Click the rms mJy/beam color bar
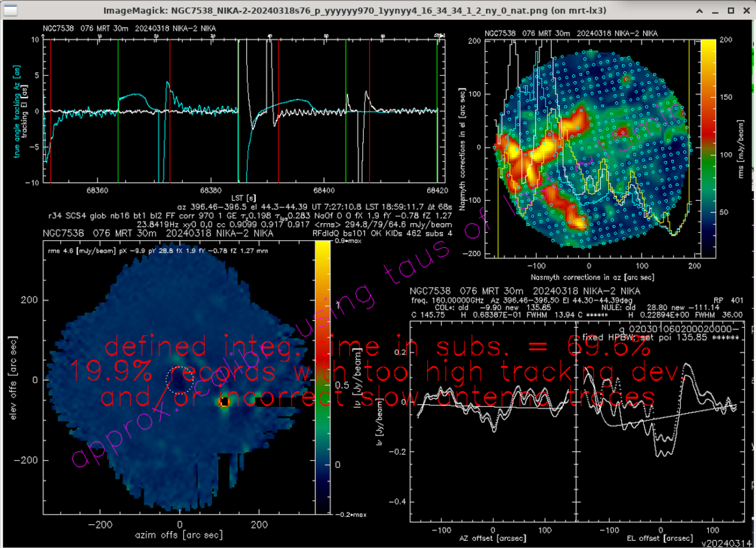The height and width of the screenshot is (548, 756). (x=708, y=148)
